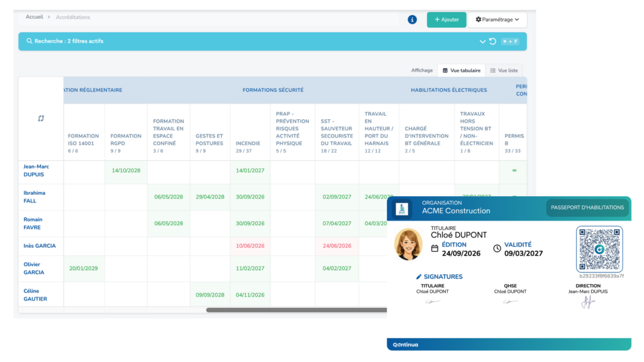The width and height of the screenshot is (644, 362).
Task: Click the swap axes icon in table corner
Action: coord(41,118)
